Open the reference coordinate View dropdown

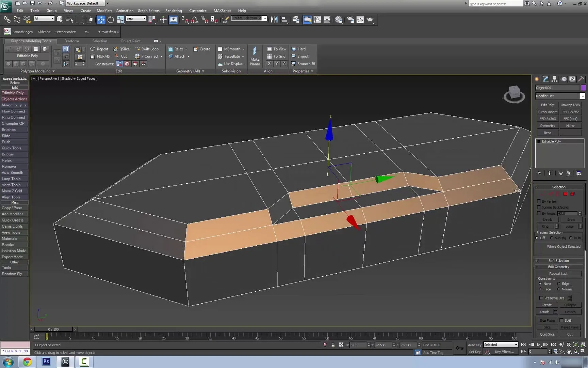136,18
